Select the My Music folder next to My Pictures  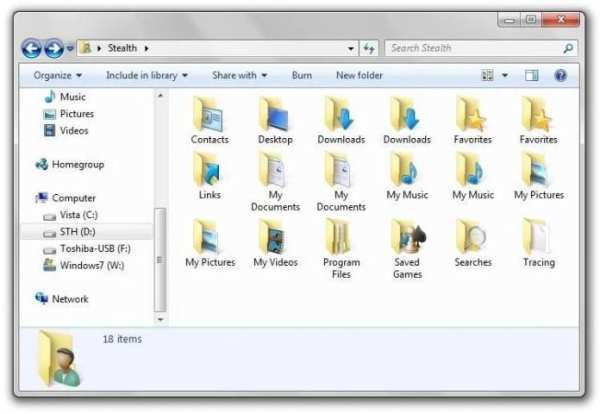click(x=473, y=176)
